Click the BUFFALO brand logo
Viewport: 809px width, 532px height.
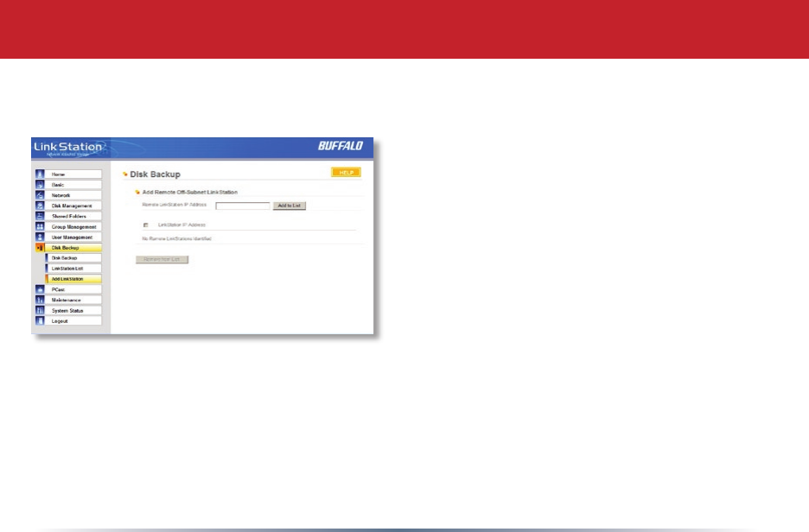coord(341,146)
